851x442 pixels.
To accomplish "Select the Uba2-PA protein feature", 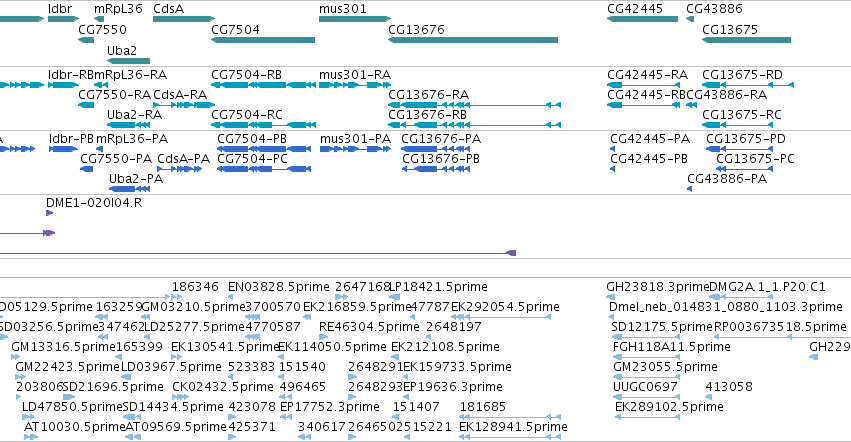I will pyautogui.click(x=129, y=189).
